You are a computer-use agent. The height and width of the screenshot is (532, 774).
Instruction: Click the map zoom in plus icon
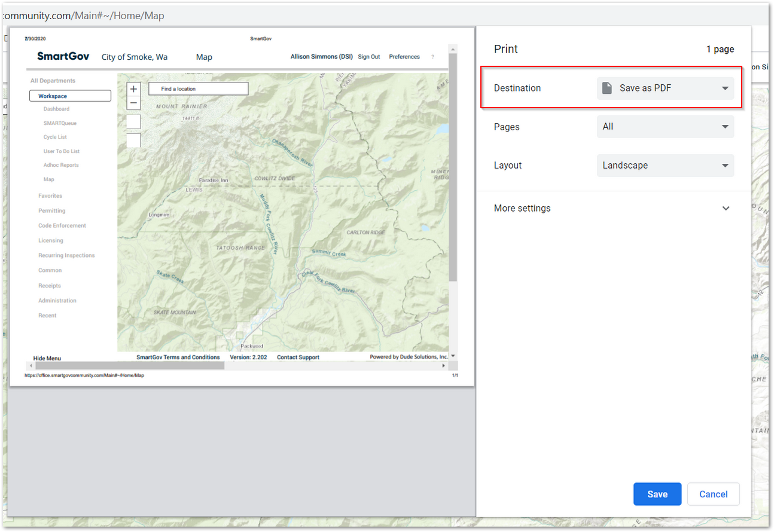(x=133, y=89)
